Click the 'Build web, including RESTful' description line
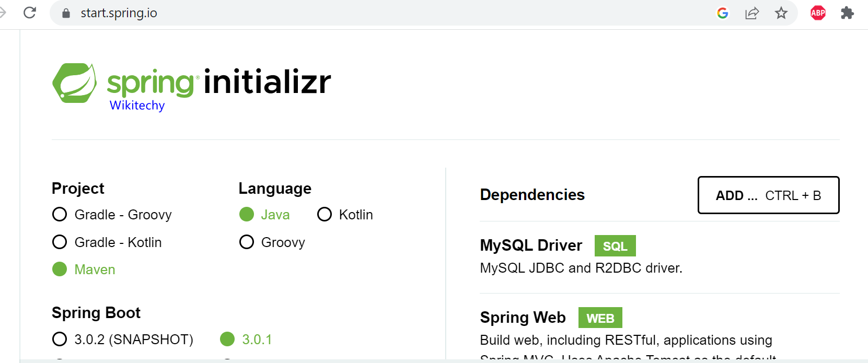The image size is (868, 363). 626,341
